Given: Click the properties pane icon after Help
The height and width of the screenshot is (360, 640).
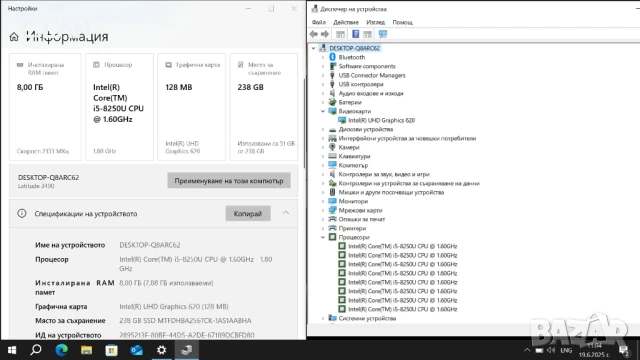Looking at the screenshot, I should (x=367, y=34).
